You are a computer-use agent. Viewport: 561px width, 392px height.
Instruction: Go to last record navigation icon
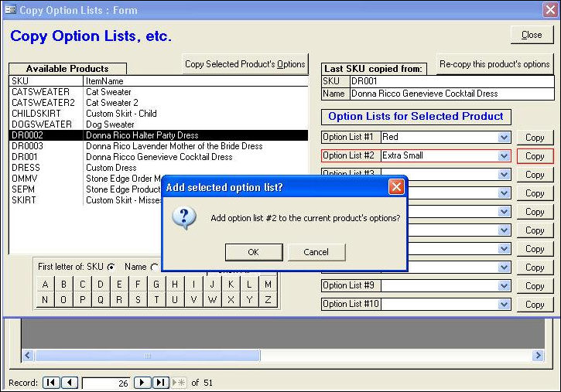161,383
